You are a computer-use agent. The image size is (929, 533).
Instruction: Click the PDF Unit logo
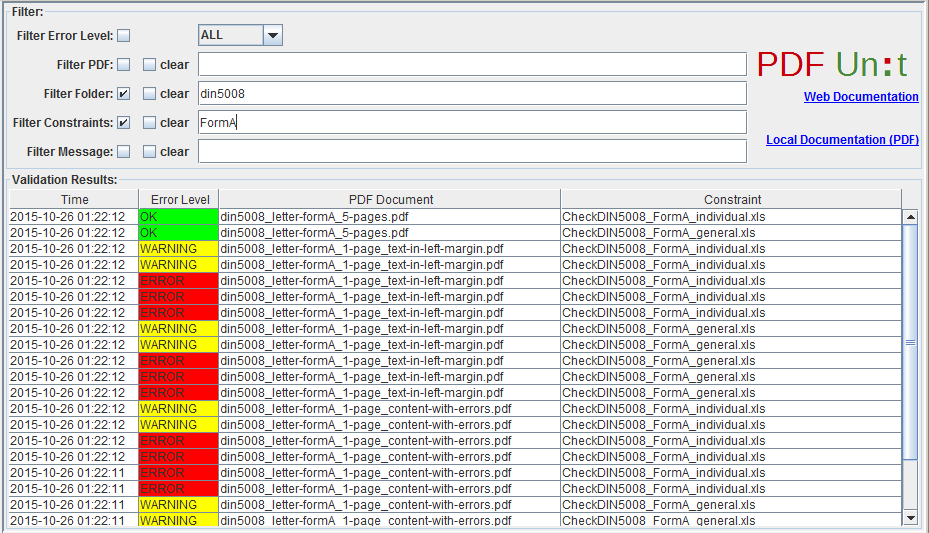click(832, 64)
